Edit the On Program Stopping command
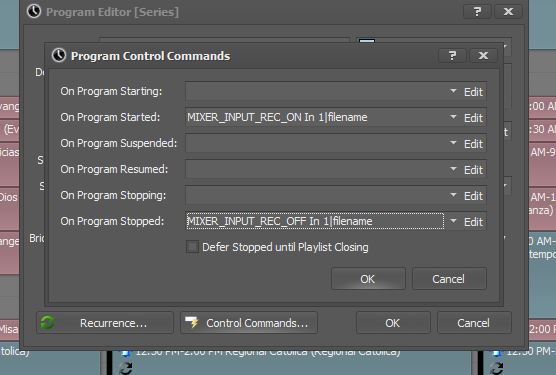 click(473, 196)
